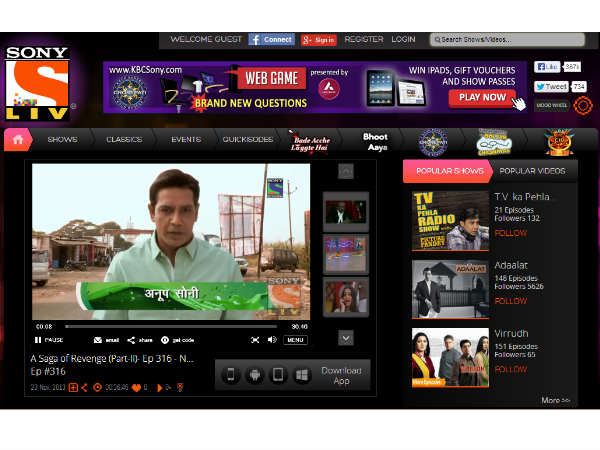Switch to the POPULAR VIDEOS tab
The image size is (600, 450).
tap(532, 171)
